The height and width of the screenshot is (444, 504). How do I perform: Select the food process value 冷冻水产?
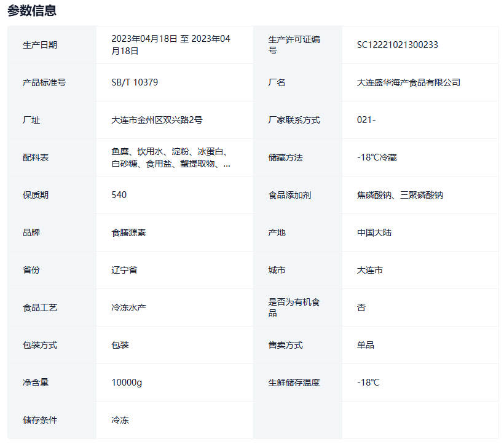(x=128, y=307)
